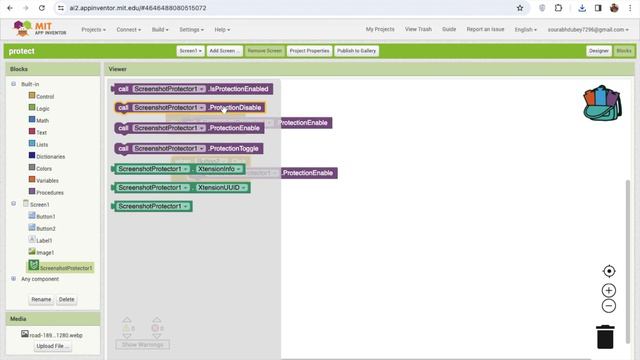Zoom out with the minus icon
The image size is (640, 360).
(609, 306)
